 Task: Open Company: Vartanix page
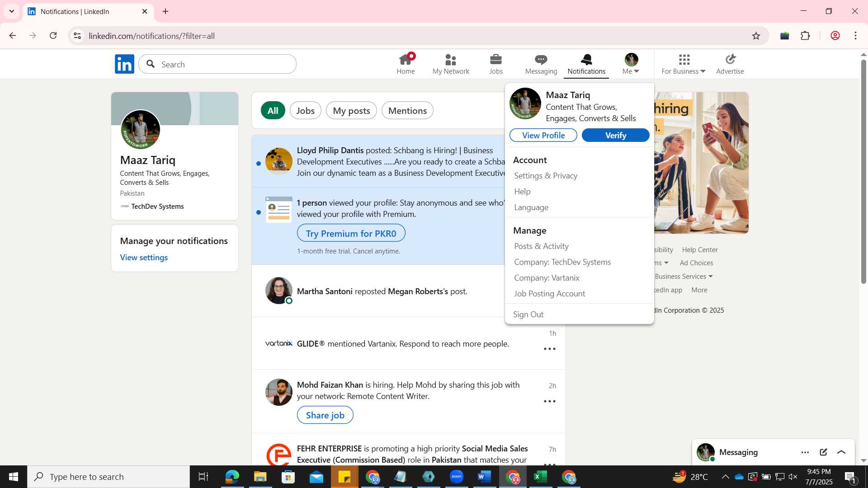[x=547, y=278]
